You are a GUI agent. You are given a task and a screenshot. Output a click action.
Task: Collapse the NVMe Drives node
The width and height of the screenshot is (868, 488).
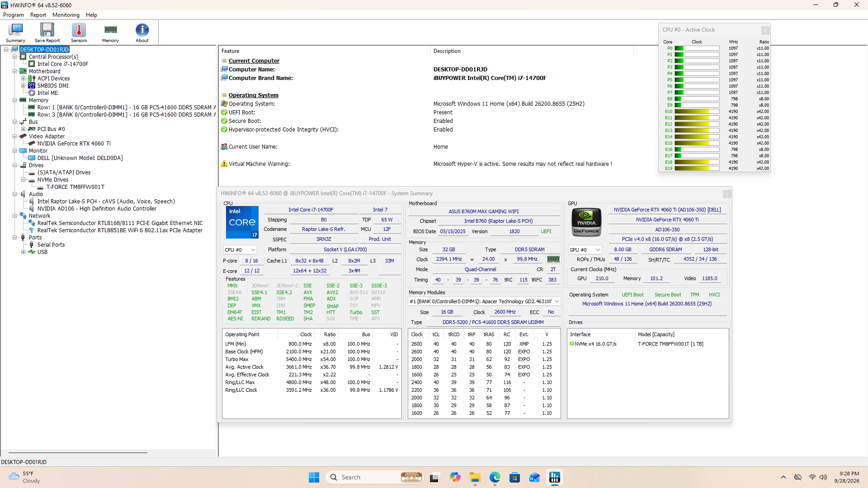click(23, 179)
